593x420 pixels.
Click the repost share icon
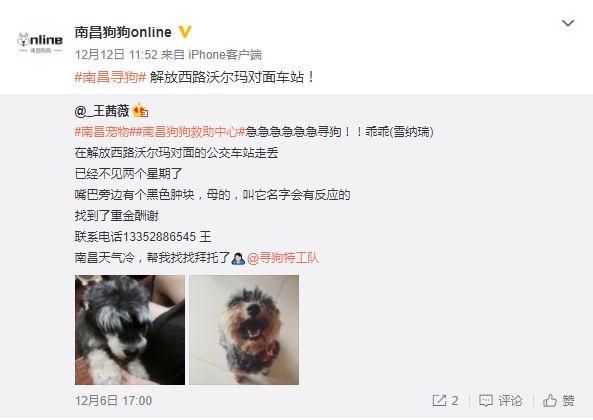pyautogui.click(x=439, y=400)
